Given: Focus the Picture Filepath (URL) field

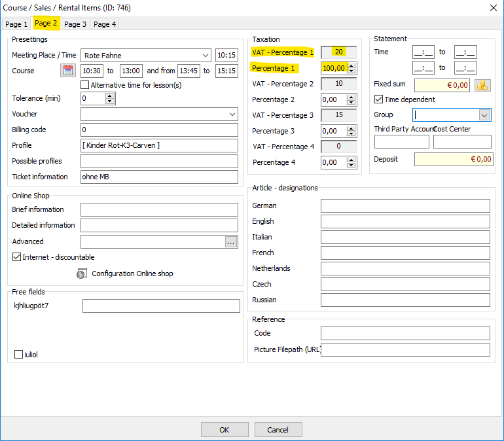Looking at the screenshot, I should [405, 350].
